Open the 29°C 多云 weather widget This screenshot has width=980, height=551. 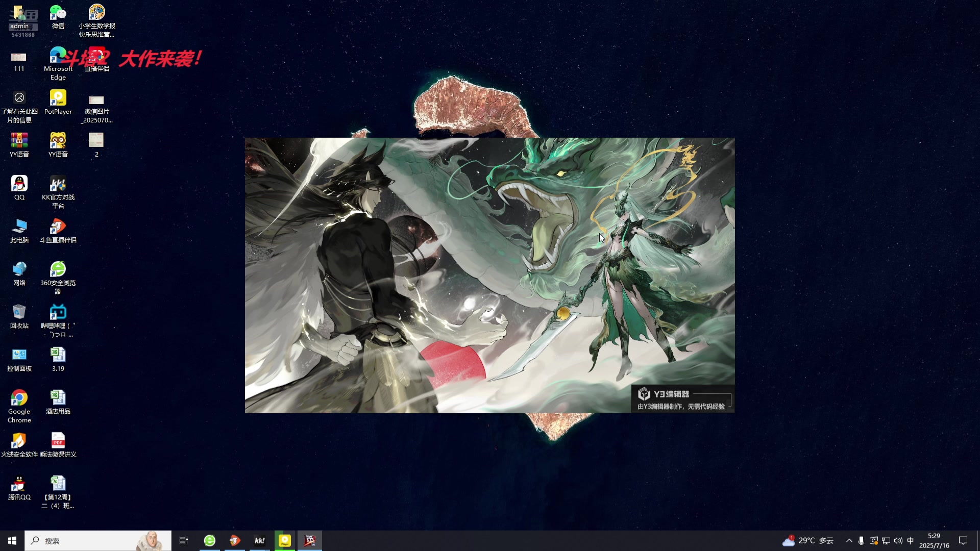808,541
